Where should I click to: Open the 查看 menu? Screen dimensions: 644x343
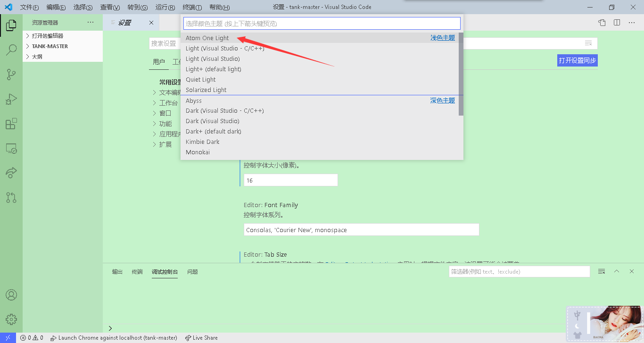[x=110, y=7]
